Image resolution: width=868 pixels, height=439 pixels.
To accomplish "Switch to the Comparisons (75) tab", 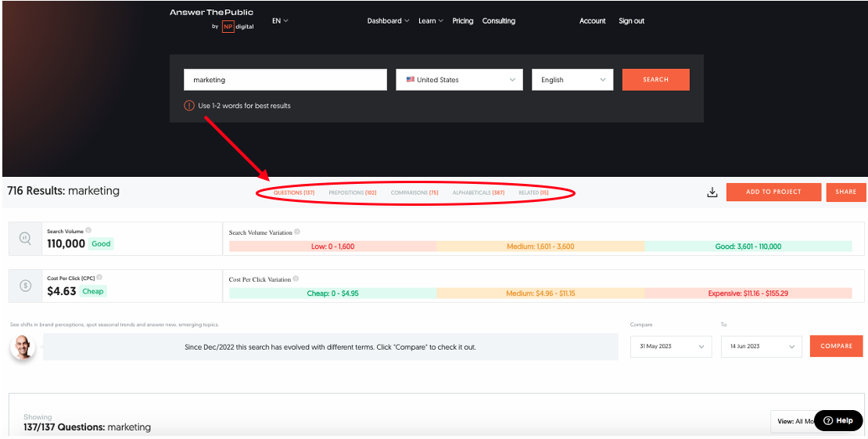I will pos(414,193).
